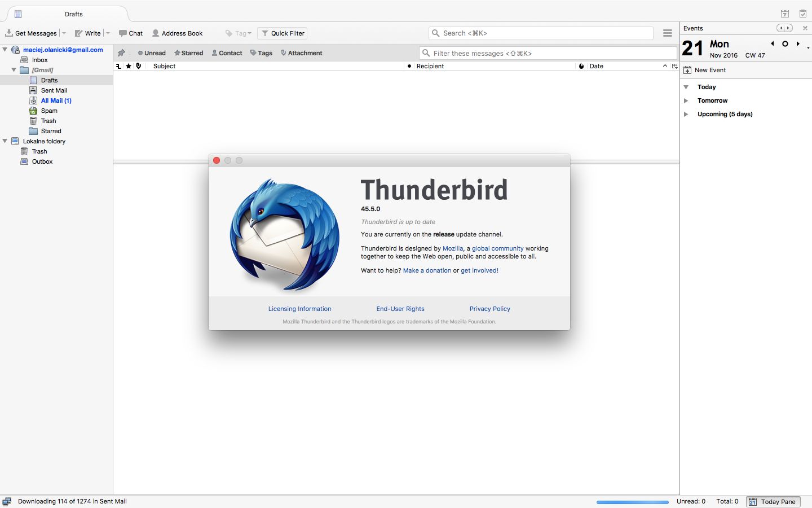
Task: Open the Trash folder under [Gmail]
Action: point(48,121)
